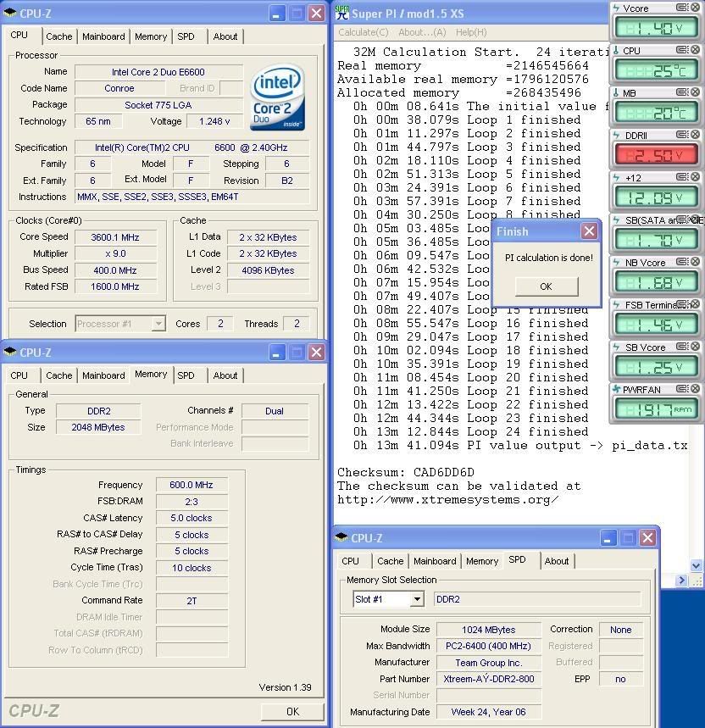Close the +12 voltage gadget

pyautogui.click(x=695, y=177)
